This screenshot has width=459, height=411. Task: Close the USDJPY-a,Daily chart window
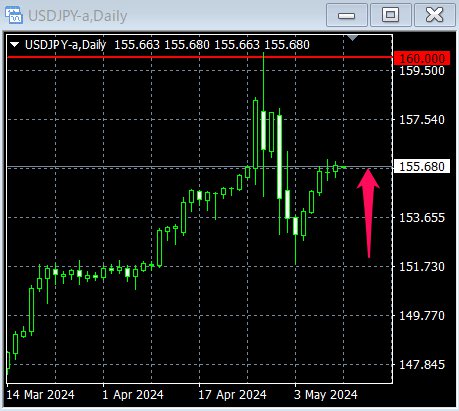pyautogui.click(x=434, y=15)
